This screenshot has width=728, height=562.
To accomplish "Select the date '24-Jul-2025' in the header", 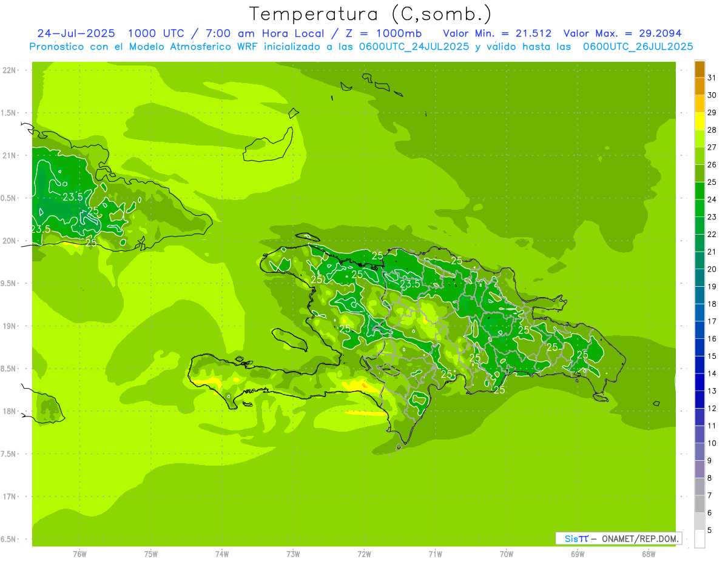I will (76, 33).
